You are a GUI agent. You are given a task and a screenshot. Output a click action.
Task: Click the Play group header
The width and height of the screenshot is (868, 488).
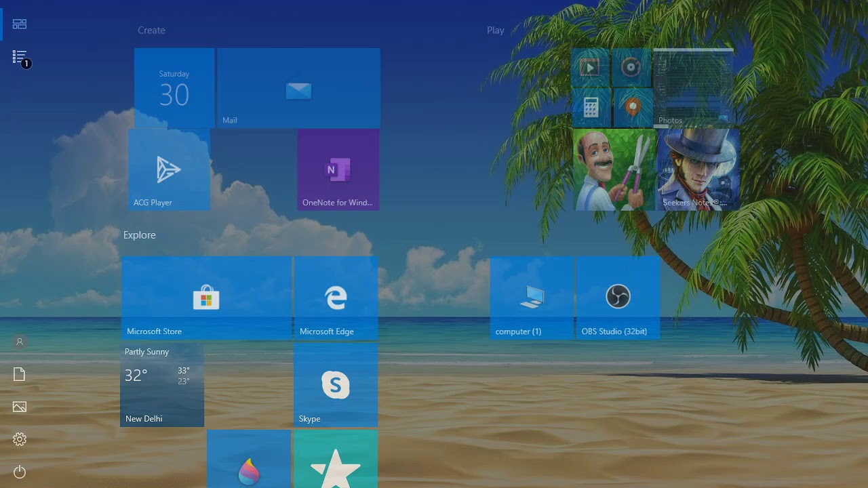coord(496,30)
